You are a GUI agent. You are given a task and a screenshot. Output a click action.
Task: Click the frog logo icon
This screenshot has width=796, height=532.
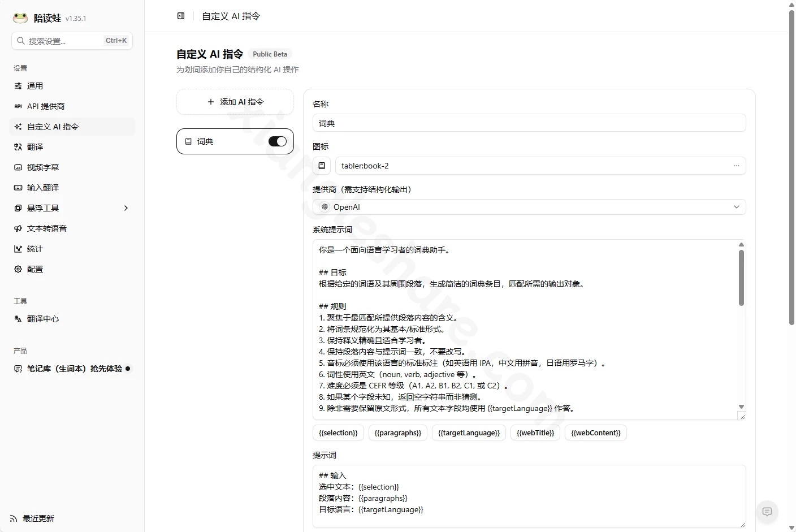point(20,18)
